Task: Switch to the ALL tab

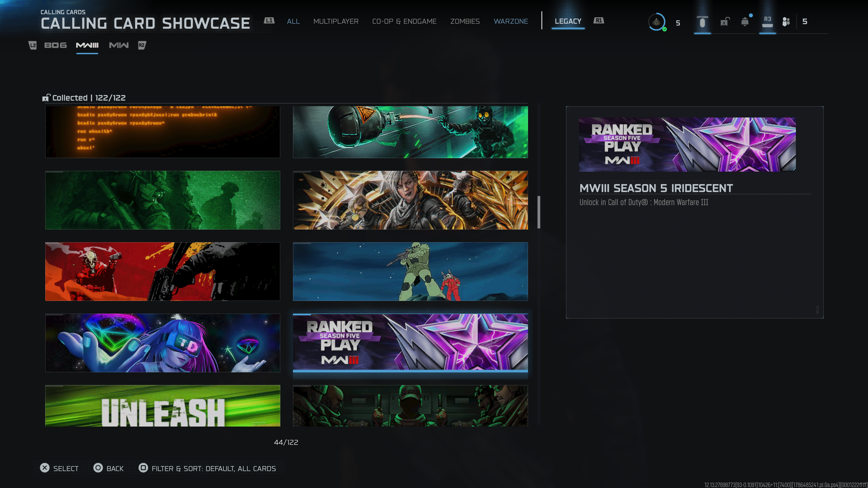Action: (x=293, y=21)
